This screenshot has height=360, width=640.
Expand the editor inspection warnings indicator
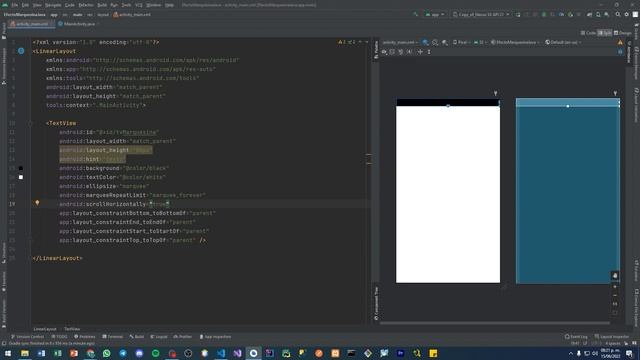click(x=348, y=42)
